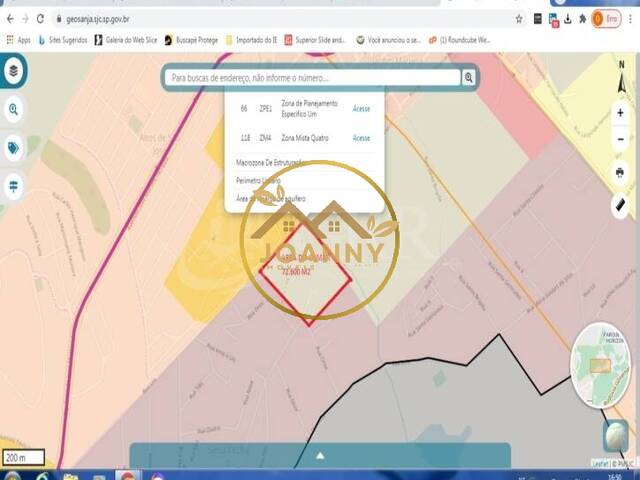The height and width of the screenshot is (480, 640).
Task: Click the ZM4 zone code in popup
Action: click(x=265, y=138)
